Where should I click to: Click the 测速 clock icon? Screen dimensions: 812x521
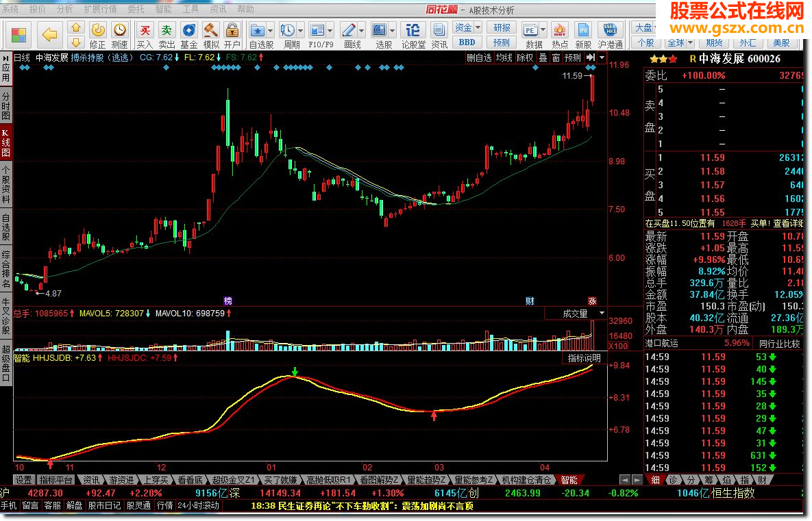[120, 30]
